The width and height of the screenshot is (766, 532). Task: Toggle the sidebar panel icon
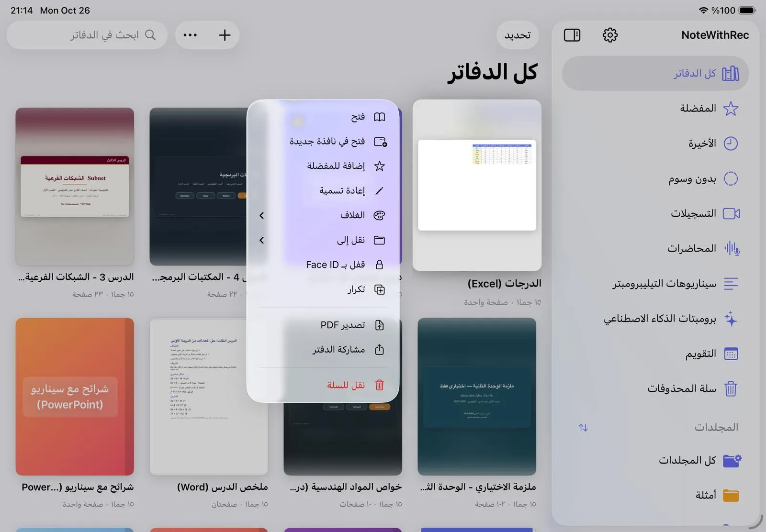point(572,35)
